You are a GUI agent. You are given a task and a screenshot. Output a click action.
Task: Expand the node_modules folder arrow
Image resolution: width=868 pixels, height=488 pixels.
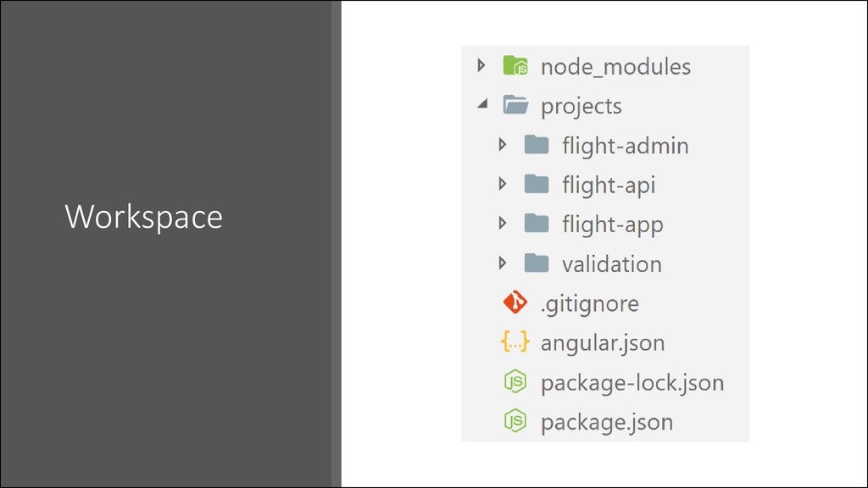481,65
